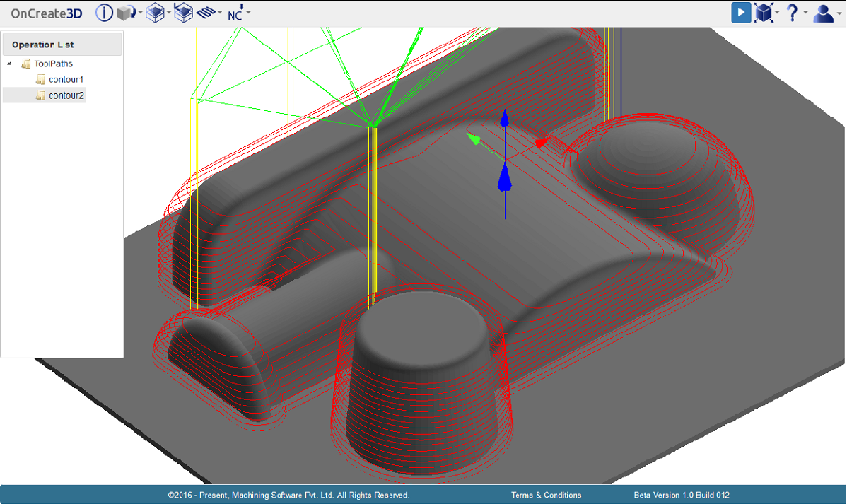Image resolution: width=847 pixels, height=504 pixels.
Task: Open dropdown arrow beside zigzag toolpath icon
Action: tap(220, 13)
